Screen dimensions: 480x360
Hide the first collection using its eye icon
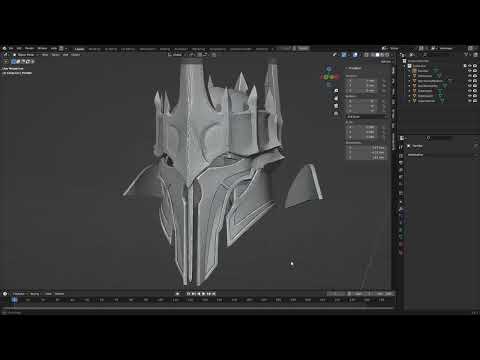point(470,66)
